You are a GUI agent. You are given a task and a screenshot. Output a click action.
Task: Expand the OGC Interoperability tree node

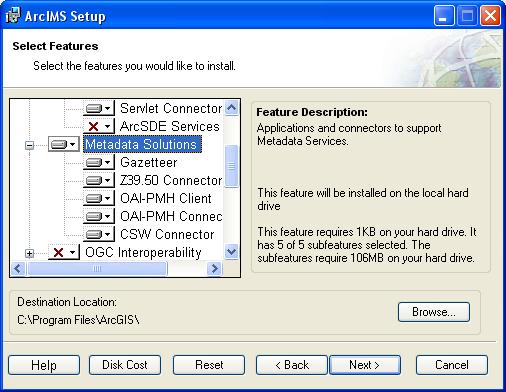pyautogui.click(x=30, y=254)
